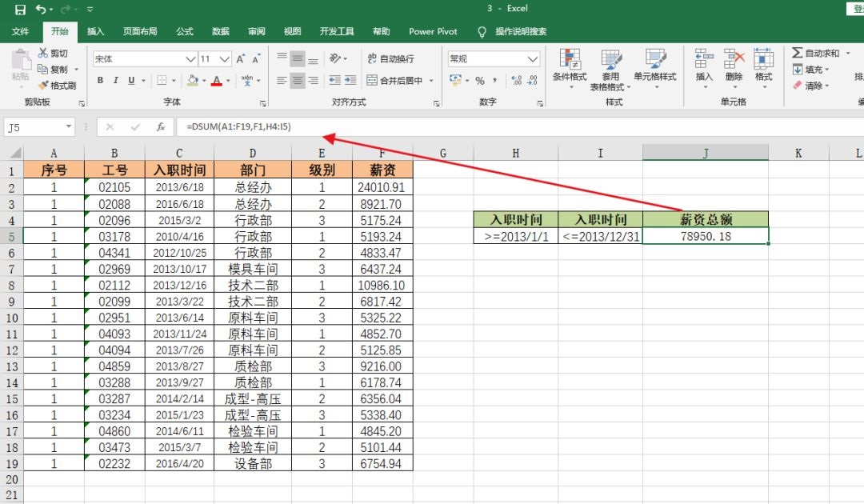Click the comma style icon
864x504 pixels.
click(x=495, y=81)
